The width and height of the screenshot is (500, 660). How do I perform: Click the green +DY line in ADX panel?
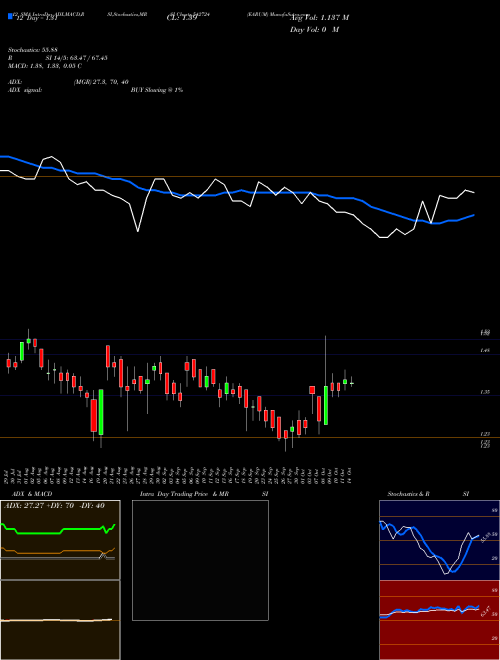[x=58, y=529]
